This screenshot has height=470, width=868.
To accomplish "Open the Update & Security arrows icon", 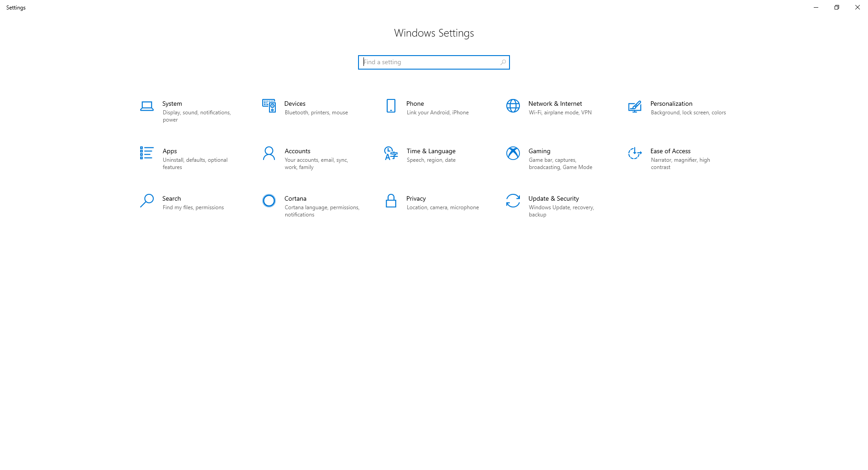I will (x=513, y=201).
